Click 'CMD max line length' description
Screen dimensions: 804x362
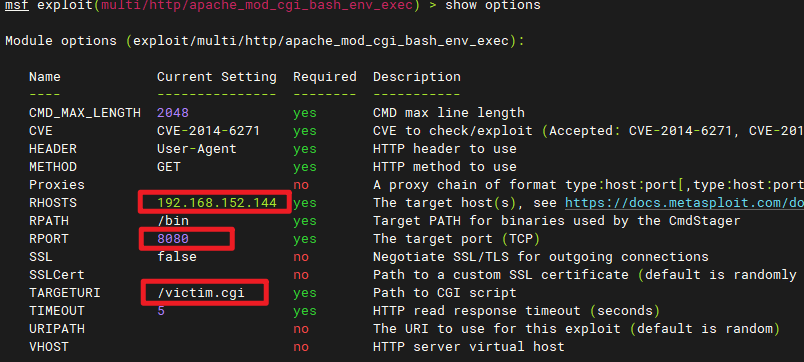pos(449,113)
